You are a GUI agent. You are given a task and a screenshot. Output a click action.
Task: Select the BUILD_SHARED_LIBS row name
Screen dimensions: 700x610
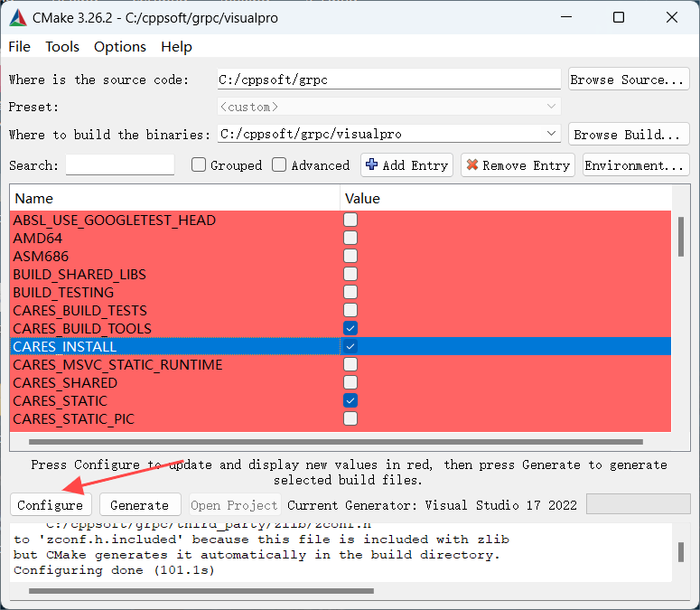79,274
